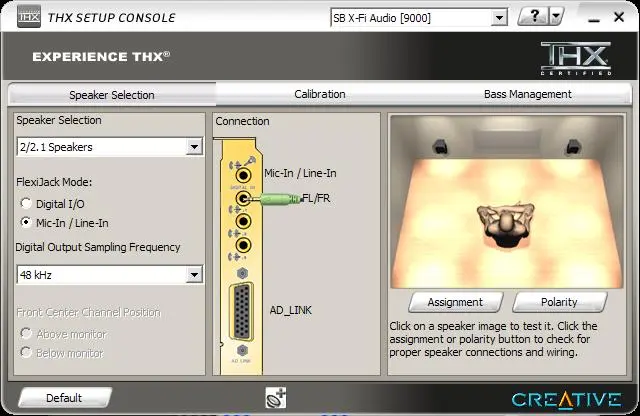Switch to the Calibration tab
The image size is (640, 416).
point(320,94)
